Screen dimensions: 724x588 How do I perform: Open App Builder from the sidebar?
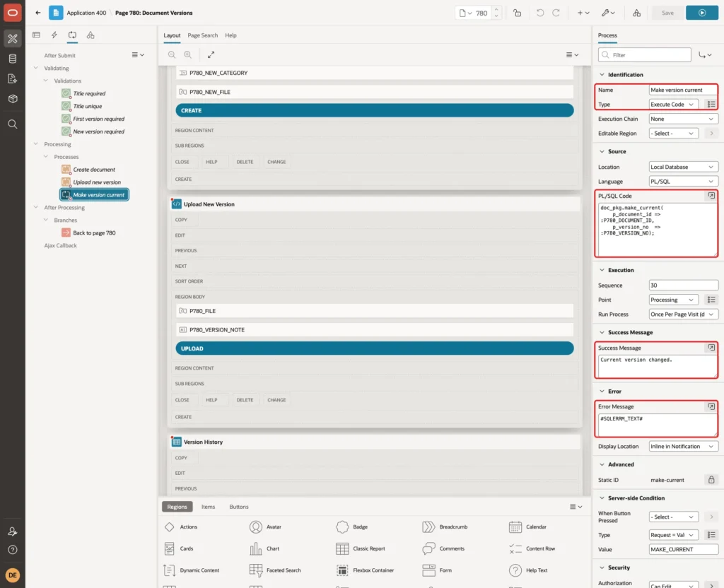[13, 38]
